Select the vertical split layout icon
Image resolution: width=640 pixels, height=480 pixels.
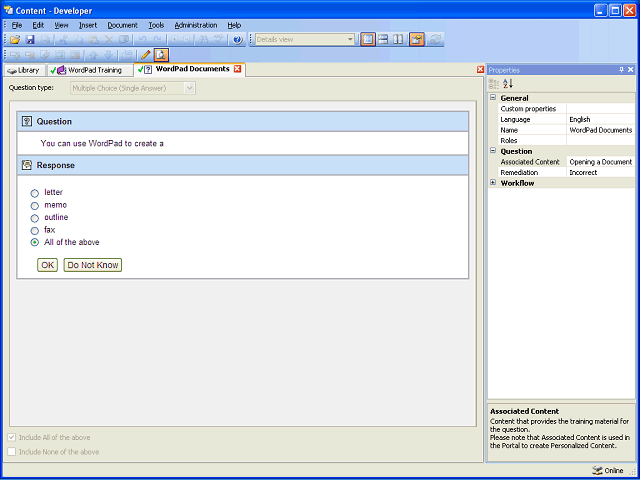tap(398, 40)
